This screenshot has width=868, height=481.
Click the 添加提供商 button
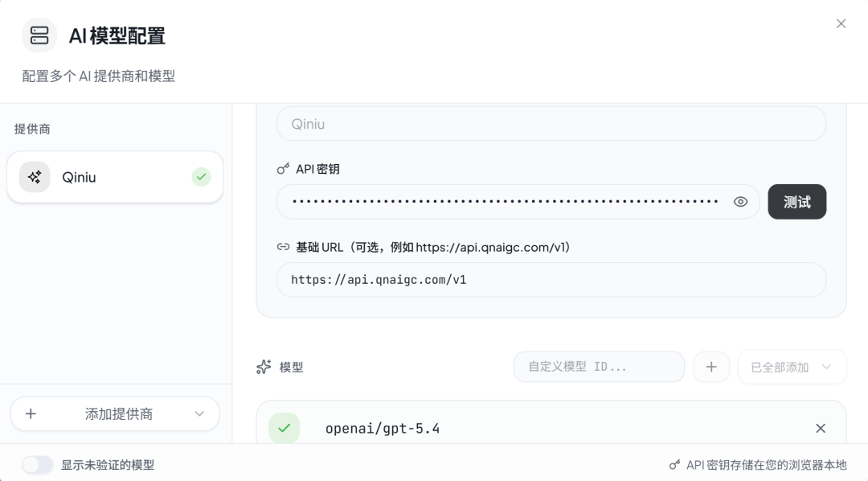point(115,413)
